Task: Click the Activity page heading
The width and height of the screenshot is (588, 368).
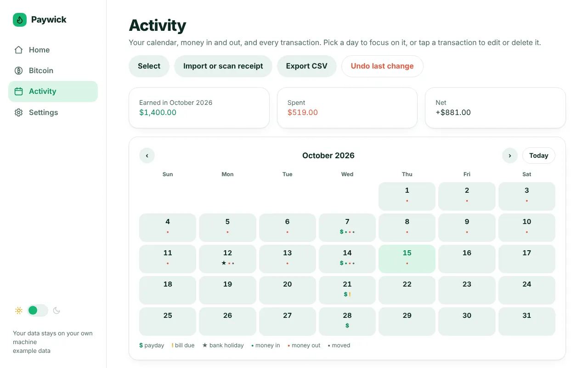Action: pos(158,26)
